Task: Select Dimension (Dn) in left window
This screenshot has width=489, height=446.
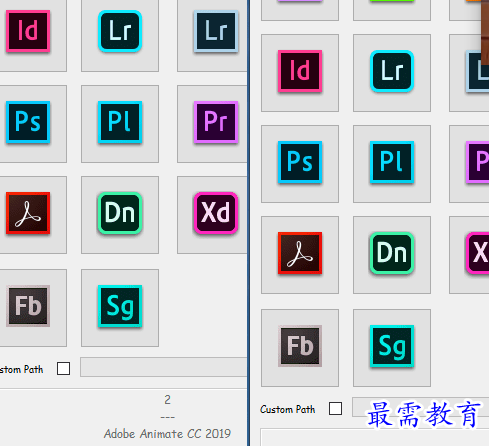Action: point(120,213)
